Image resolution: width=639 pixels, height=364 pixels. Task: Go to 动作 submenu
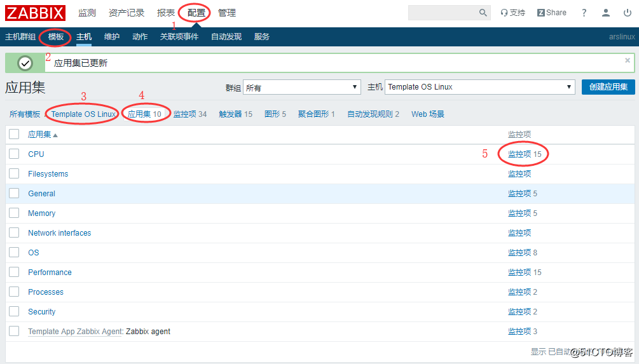[x=140, y=37]
